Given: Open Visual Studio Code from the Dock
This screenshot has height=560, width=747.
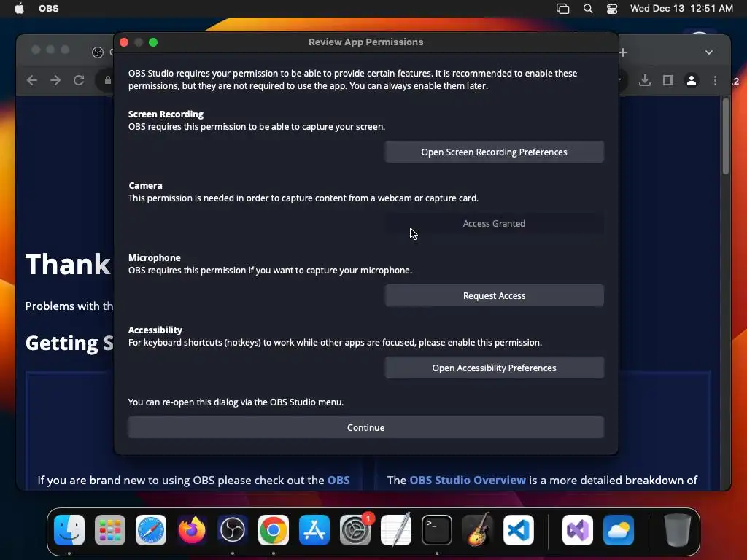Looking at the screenshot, I should (x=519, y=530).
